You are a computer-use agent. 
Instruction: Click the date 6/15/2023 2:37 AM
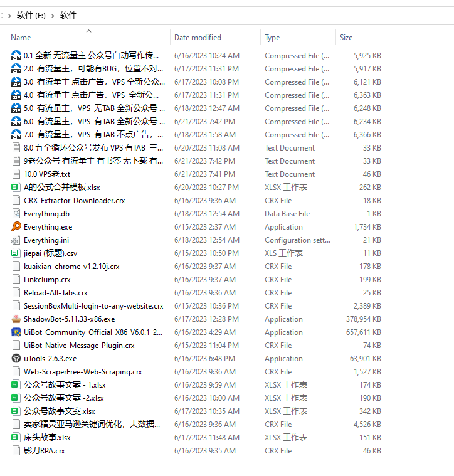tap(205, 227)
